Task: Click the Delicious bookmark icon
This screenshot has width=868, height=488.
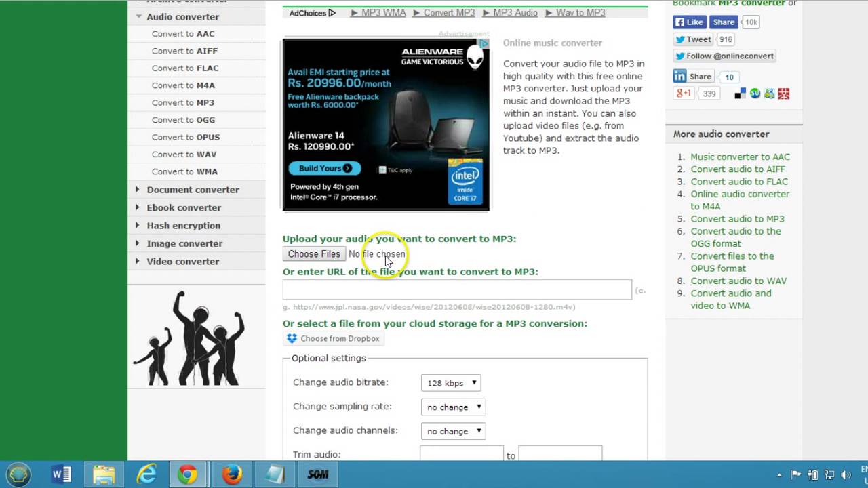Action: pyautogui.click(x=741, y=94)
